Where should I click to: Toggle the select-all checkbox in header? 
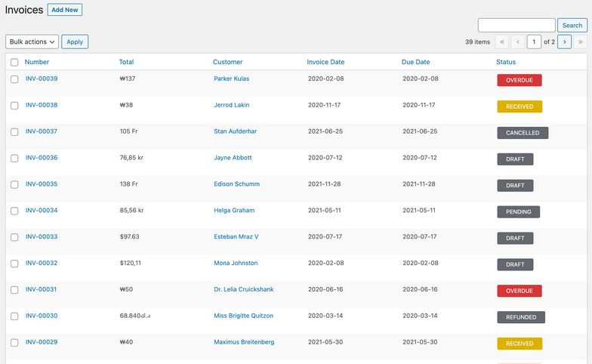tap(14, 62)
